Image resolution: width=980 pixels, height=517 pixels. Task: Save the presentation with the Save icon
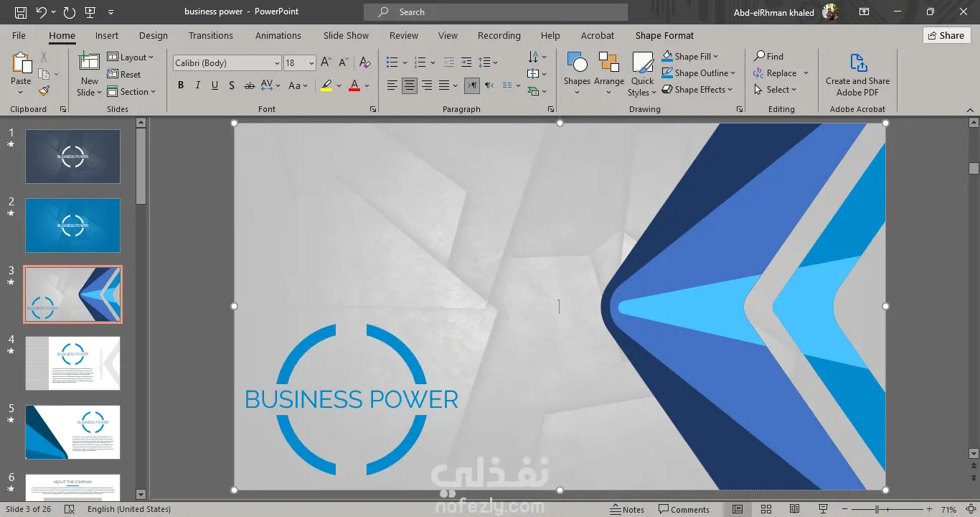(21, 12)
